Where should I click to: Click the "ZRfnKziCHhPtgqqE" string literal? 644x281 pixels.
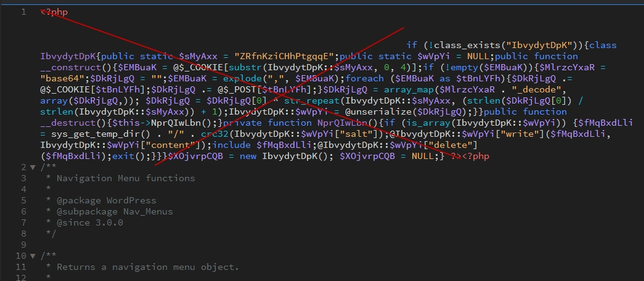(x=284, y=56)
